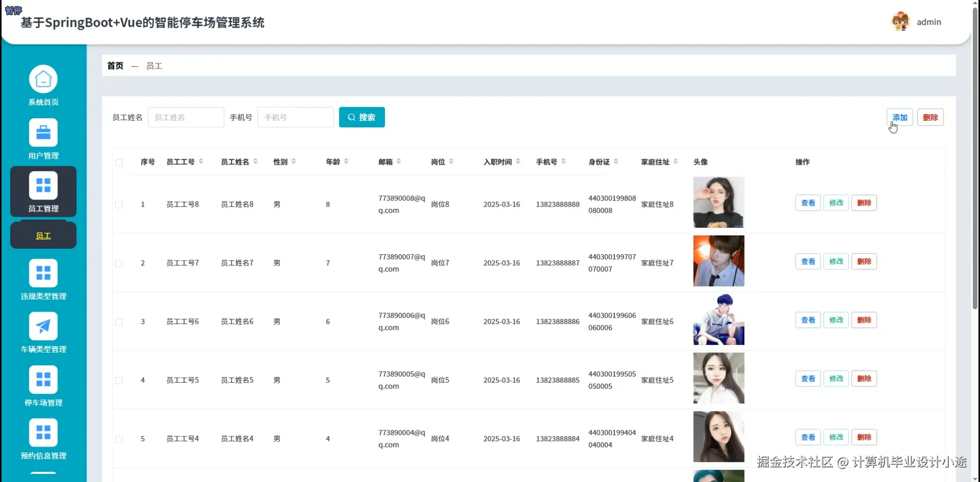Toggle sorting on the 手机号 column
The height and width of the screenshot is (482, 980).
[x=564, y=161]
